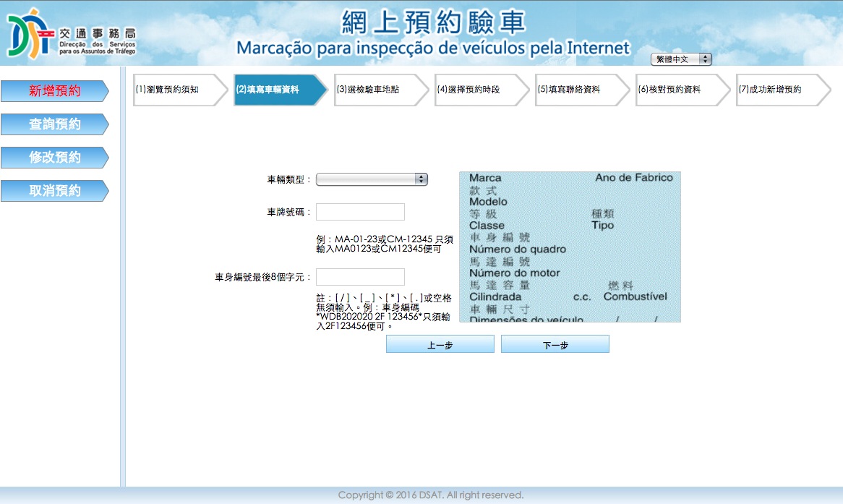
Task: Expand the 車輛類型 dropdown
Action: 372,179
